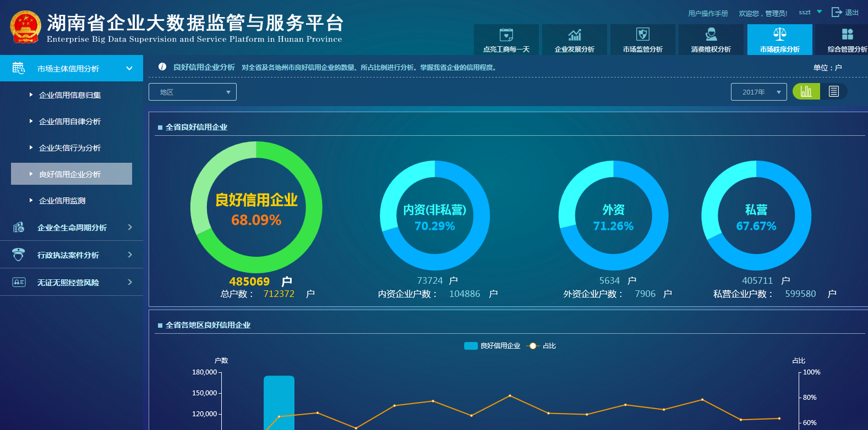This screenshot has height=430, width=868.
Task: Click the 行政执法案件分析 officer icon
Action: coord(19,255)
